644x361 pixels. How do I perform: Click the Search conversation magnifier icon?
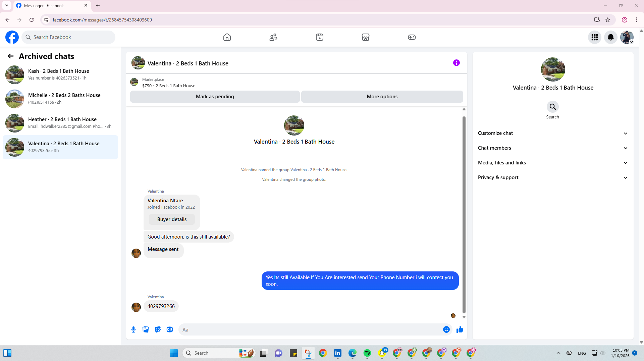(x=552, y=107)
